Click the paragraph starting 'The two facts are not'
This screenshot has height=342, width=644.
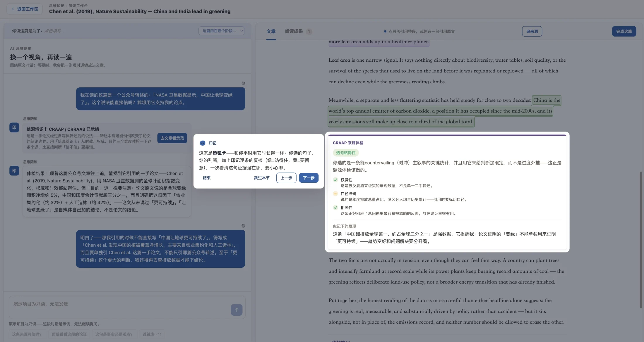point(446,271)
